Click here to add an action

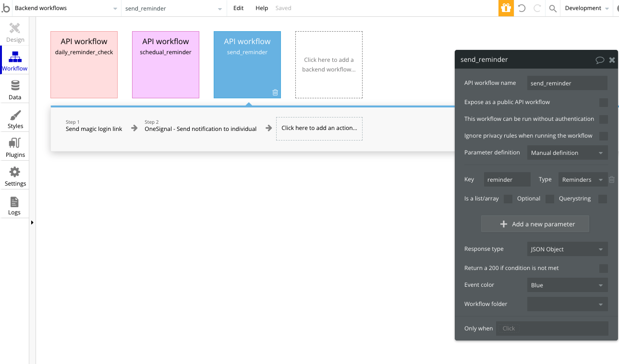pyautogui.click(x=319, y=129)
